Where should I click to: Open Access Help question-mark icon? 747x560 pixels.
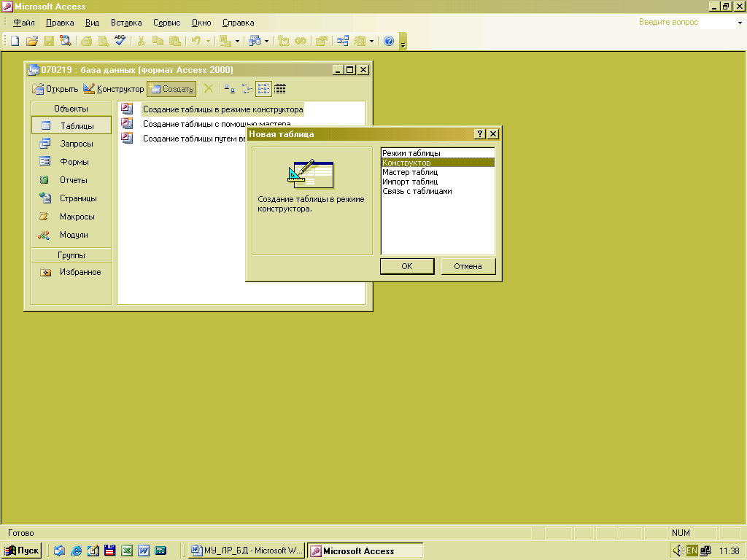click(389, 41)
